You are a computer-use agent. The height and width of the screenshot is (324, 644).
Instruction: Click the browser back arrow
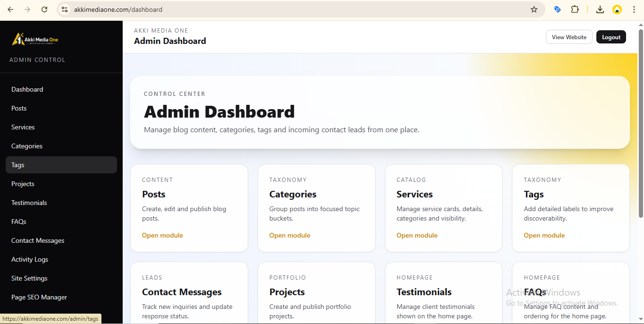(10, 9)
